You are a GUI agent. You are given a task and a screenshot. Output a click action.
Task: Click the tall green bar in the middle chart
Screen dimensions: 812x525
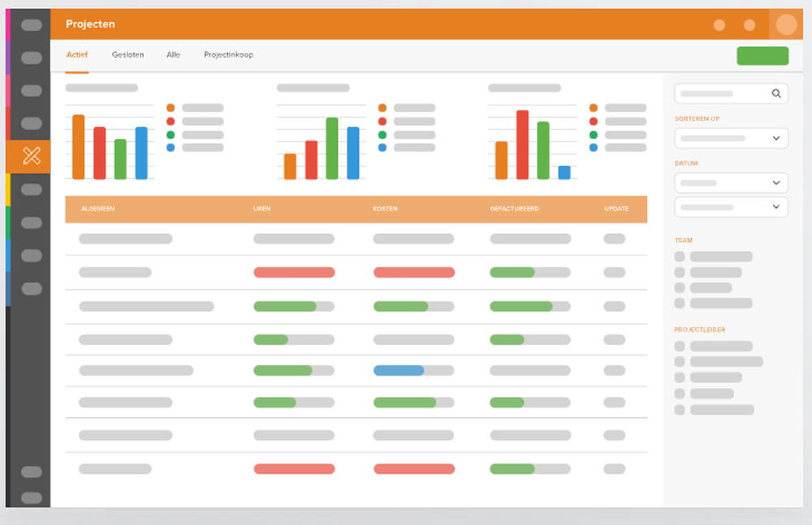click(x=332, y=148)
